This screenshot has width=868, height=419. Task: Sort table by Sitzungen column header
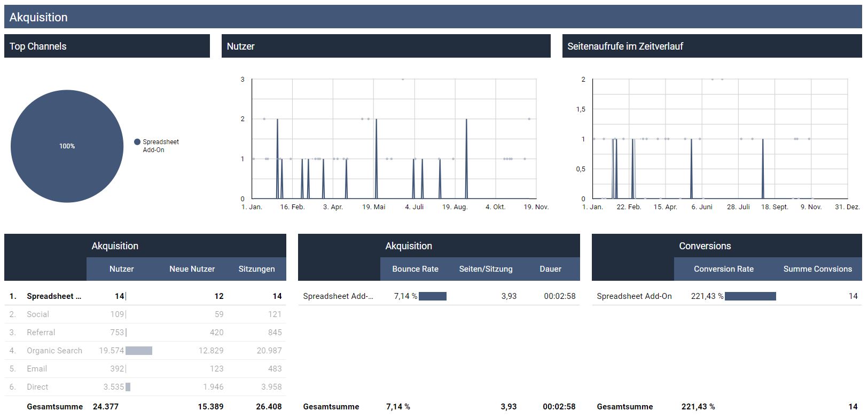256,269
